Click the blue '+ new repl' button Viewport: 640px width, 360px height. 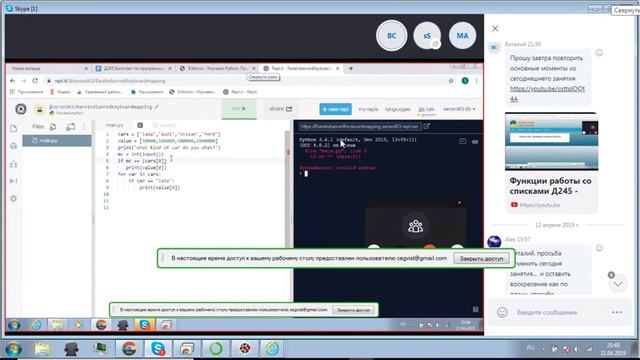(x=336, y=109)
